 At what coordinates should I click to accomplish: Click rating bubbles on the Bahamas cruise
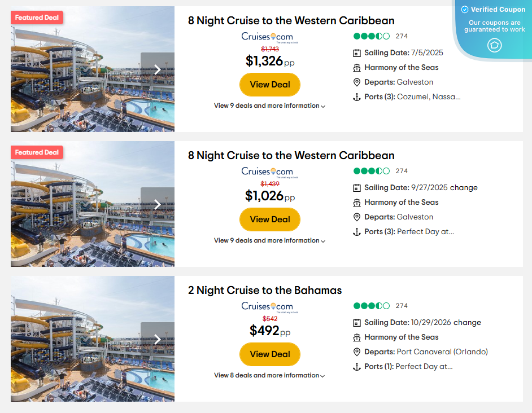[371, 306]
